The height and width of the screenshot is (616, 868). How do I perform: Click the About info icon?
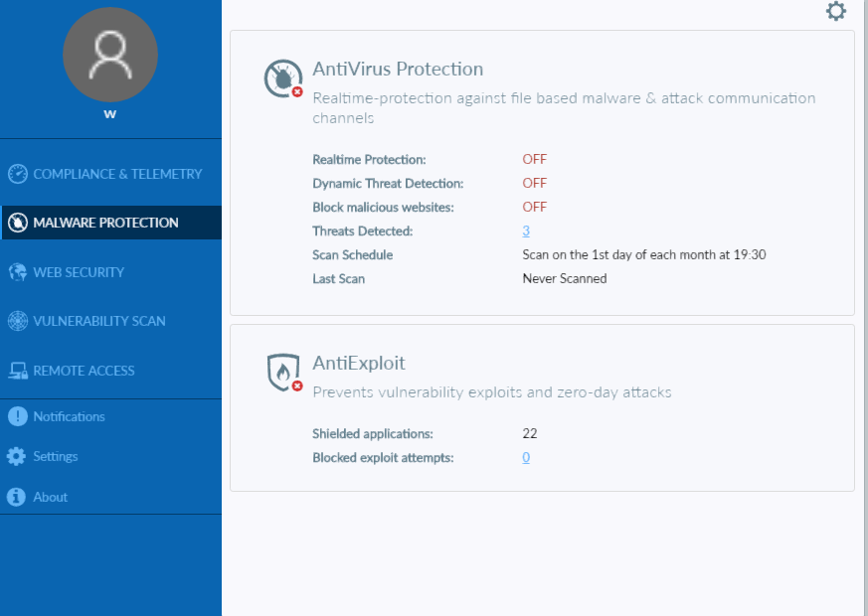(16, 497)
